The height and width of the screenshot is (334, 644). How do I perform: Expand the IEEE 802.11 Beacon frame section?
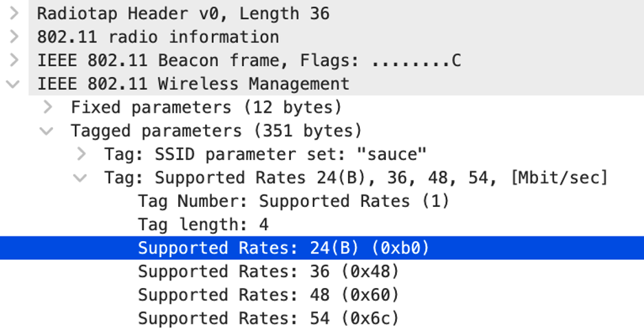pyautogui.click(x=13, y=60)
